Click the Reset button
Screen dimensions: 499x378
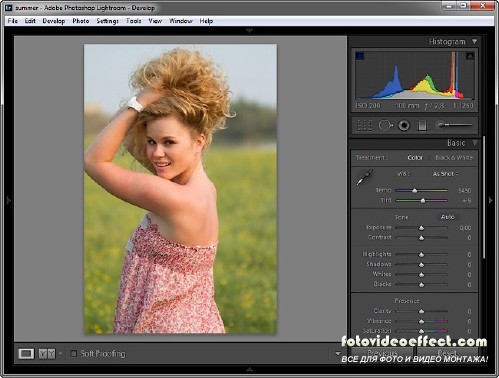click(447, 353)
